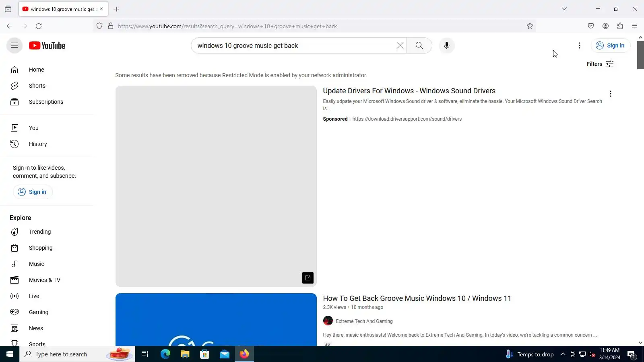
Task: Open Task View on taskbar
Action: [145, 354]
